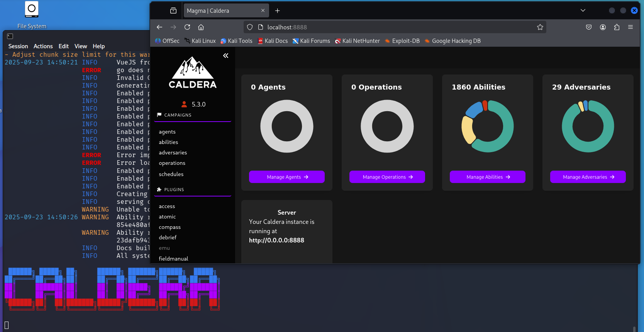Image resolution: width=644 pixels, height=332 pixels.
Task: Collapse the Caldera sidebar with double-chevron icon
Action: 225,56
